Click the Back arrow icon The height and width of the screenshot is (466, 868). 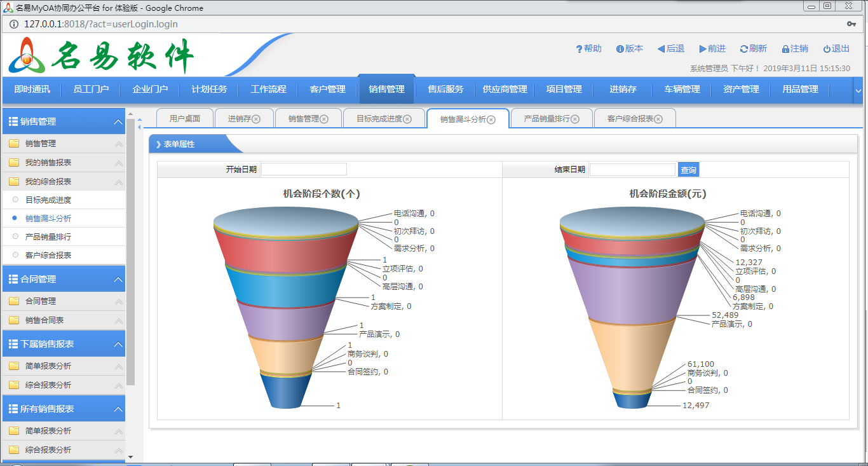661,49
